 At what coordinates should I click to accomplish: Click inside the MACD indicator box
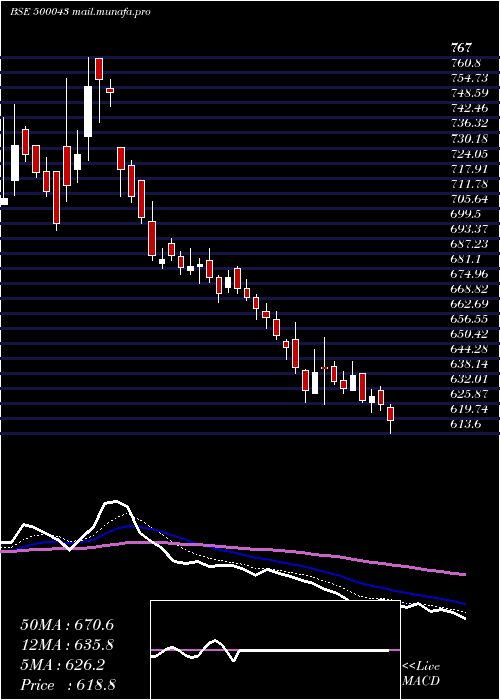coord(275,650)
